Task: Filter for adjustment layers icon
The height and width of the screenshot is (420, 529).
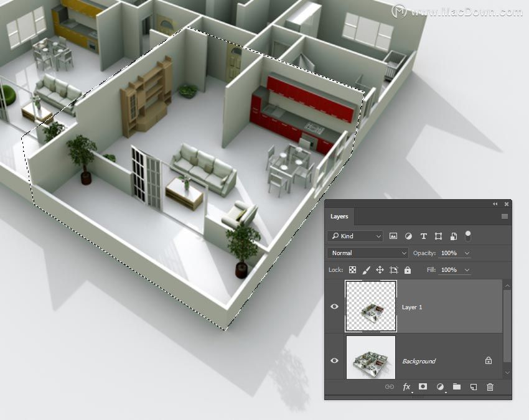Action: point(408,236)
